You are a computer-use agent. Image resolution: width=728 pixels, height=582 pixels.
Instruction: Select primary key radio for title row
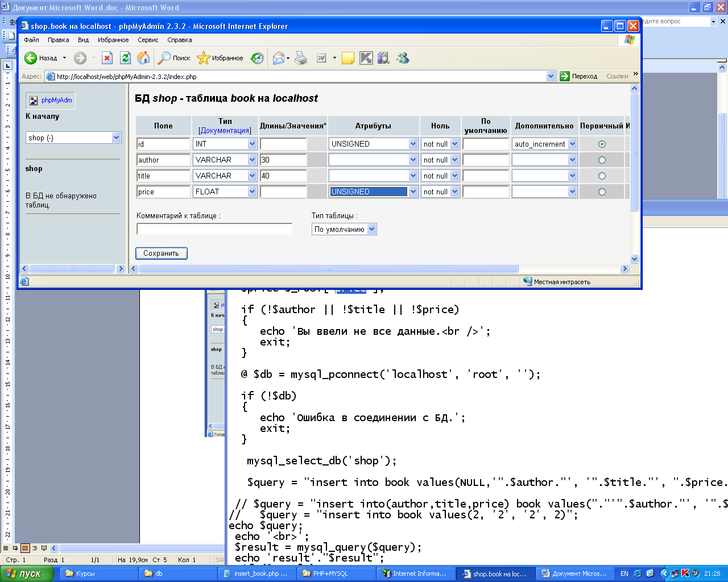tap(602, 176)
